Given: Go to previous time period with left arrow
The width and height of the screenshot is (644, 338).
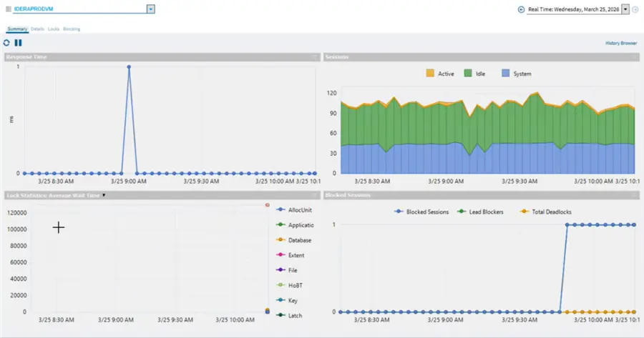Looking at the screenshot, I should [x=521, y=9].
